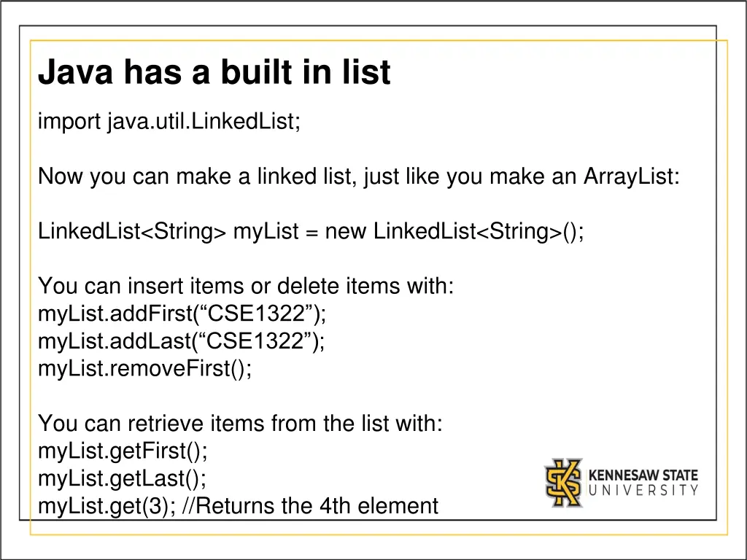This screenshot has width=747, height=560.
Task: Select the myList.addLast code line
Action: [x=182, y=341]
